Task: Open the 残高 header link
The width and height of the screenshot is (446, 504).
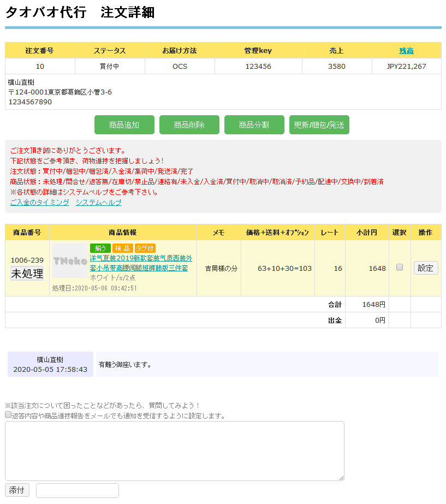Action: (x=406, y=51)
